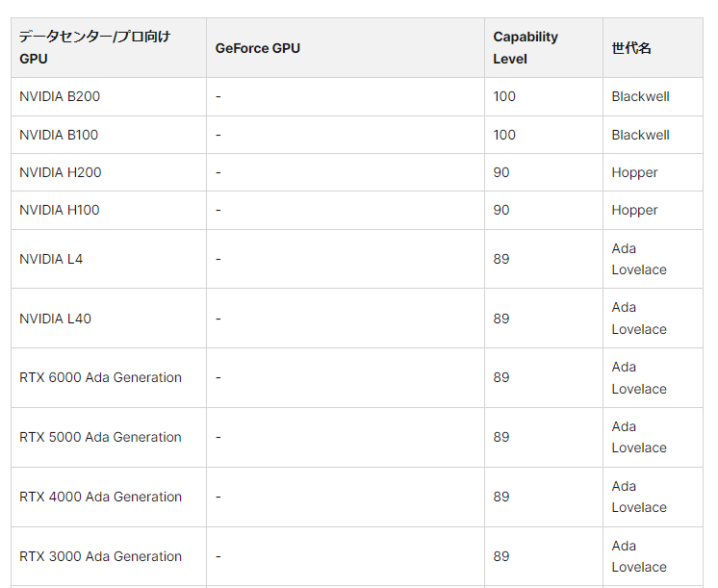
Task: Click the 'NVIDIA B200' cell
Action: [x=109, y=96]
